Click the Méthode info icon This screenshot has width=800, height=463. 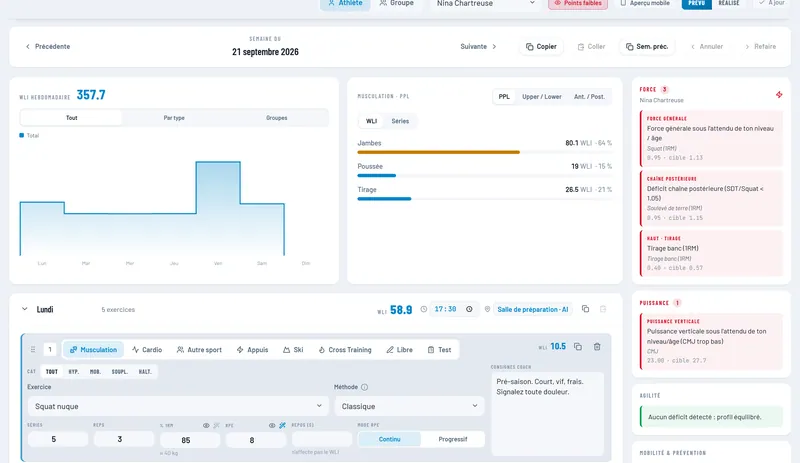coord(364,387)
